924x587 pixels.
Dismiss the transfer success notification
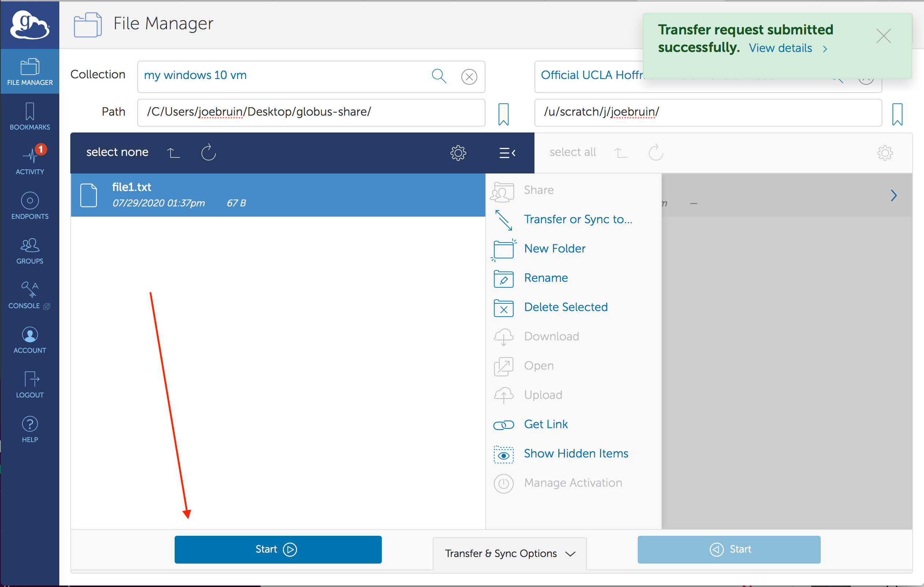click(883, 36)
